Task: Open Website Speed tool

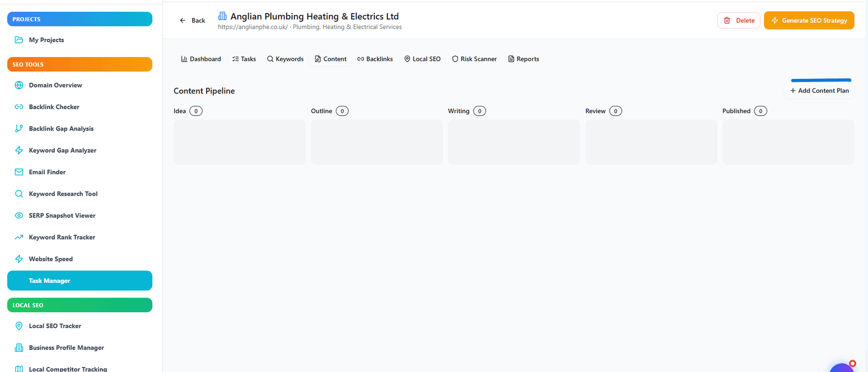Action: 80,259
